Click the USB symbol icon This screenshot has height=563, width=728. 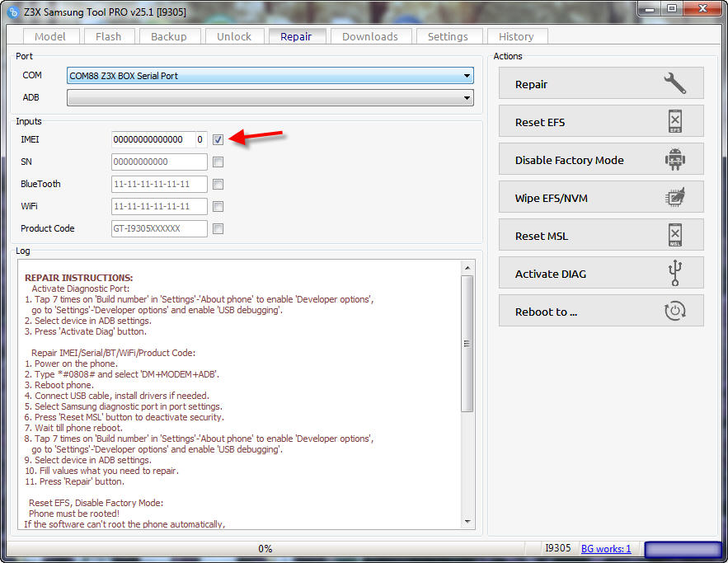tap(674, 273)
